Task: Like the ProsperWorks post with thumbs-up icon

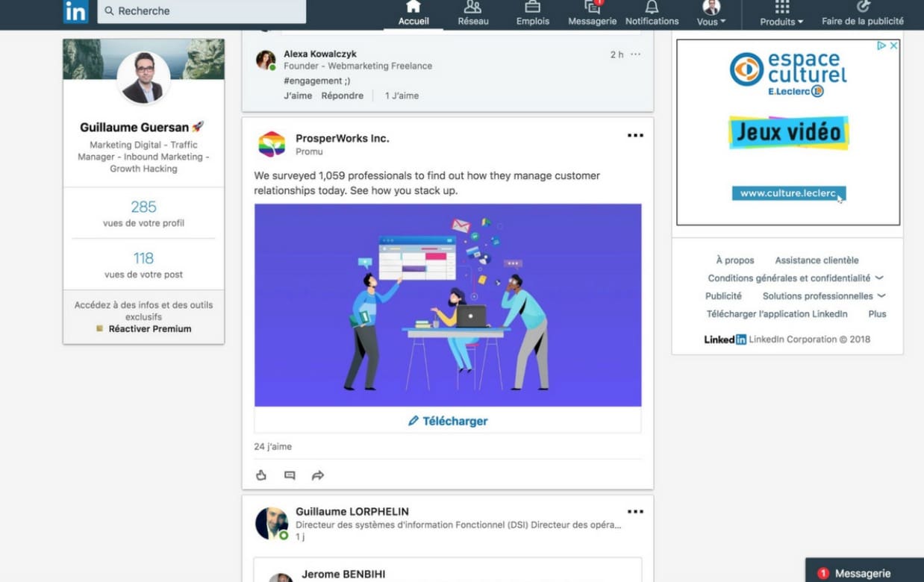Action: click(261, 475)
